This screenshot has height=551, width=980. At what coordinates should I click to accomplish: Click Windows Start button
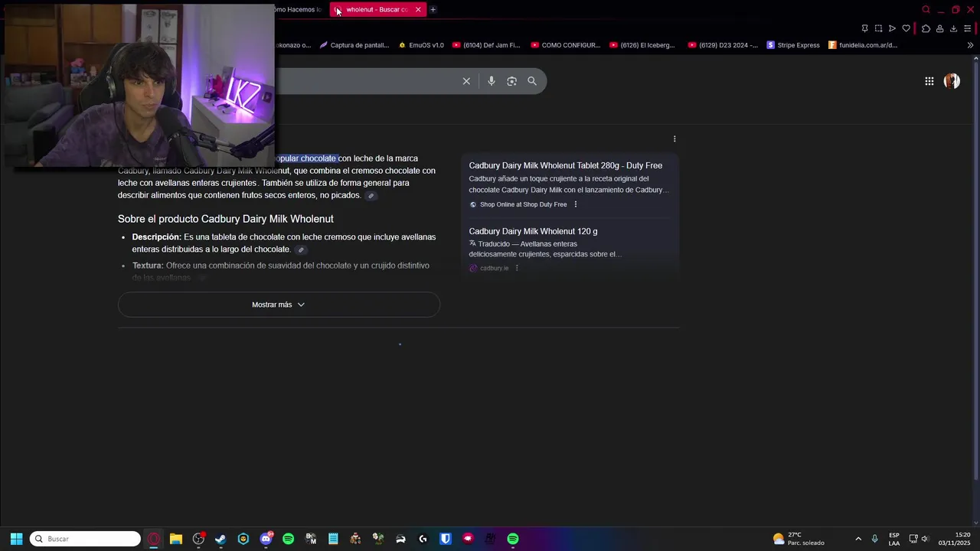pos(16,539)
